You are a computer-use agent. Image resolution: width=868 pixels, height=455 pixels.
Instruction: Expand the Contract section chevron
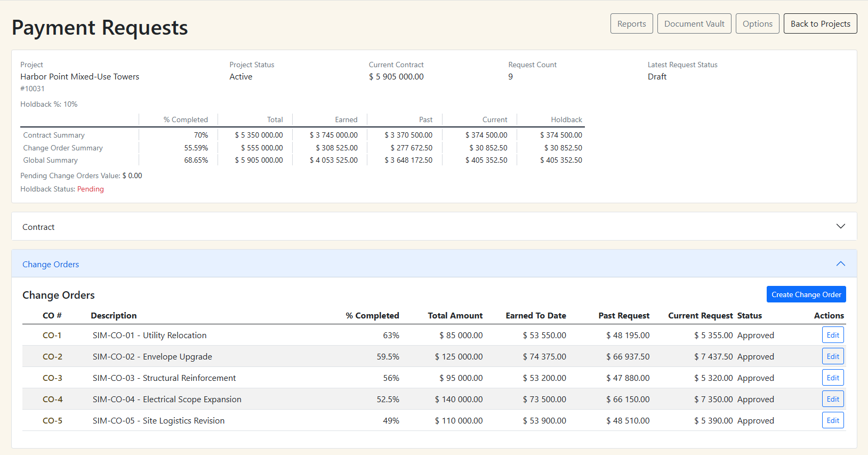[840, 226]
